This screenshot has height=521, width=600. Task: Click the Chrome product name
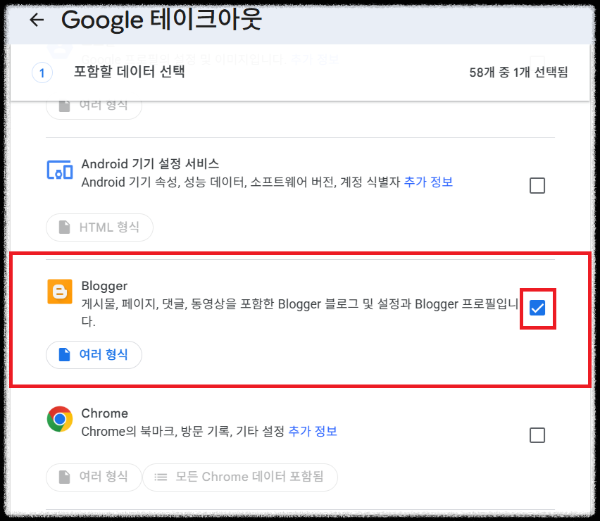pos(105,414)
